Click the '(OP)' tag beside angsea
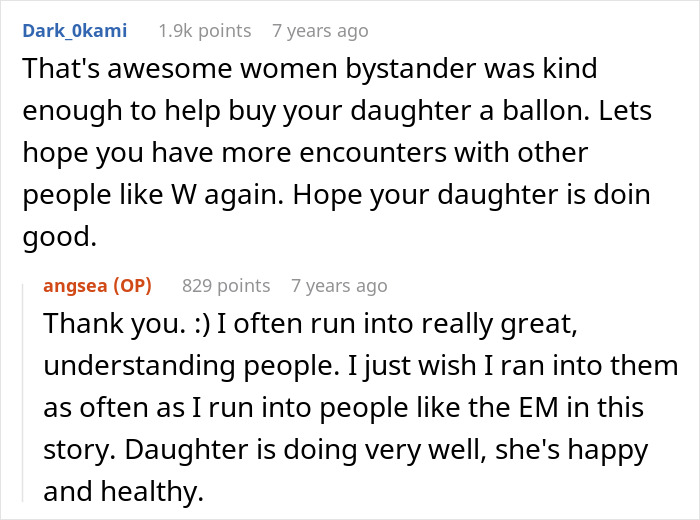The image size is (700, 520). pyautogui.click(x=133, y=286)
